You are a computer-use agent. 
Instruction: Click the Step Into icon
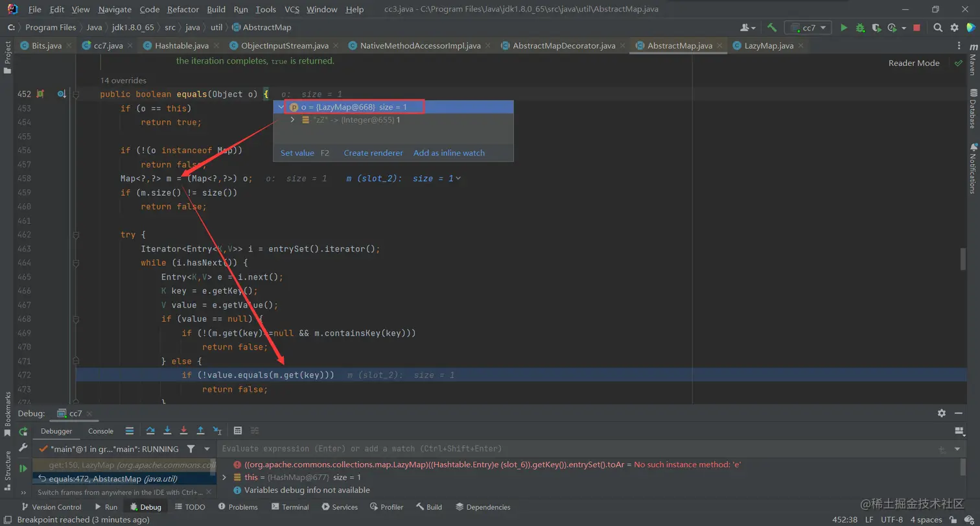167,431
